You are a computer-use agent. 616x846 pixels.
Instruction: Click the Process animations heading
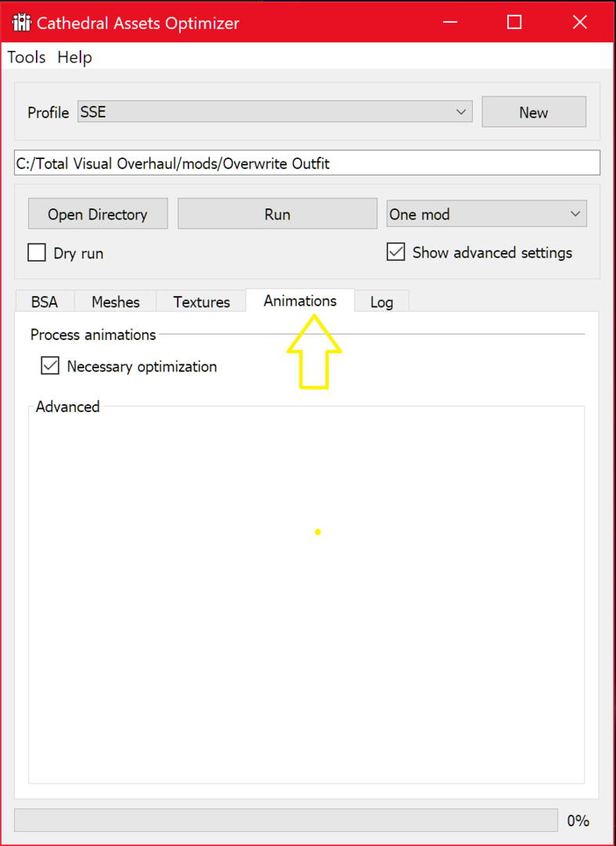[93, 334]
